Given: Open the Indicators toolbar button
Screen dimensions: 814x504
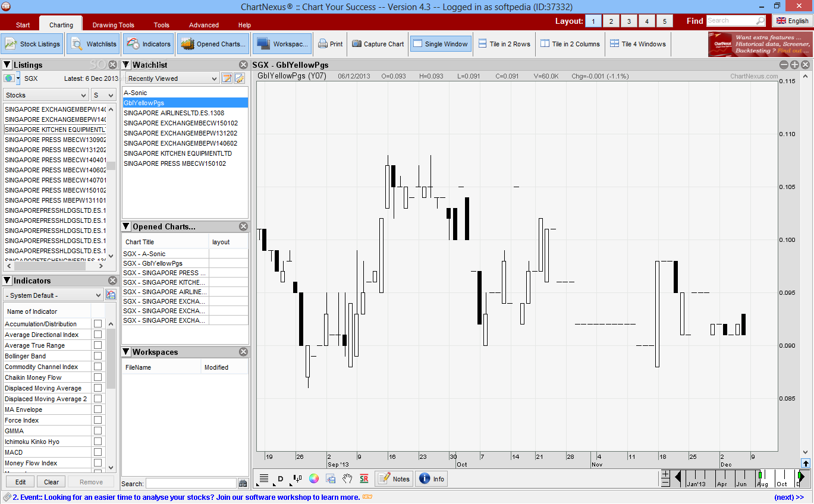Looking at the screenshot, I should point(149,44).
